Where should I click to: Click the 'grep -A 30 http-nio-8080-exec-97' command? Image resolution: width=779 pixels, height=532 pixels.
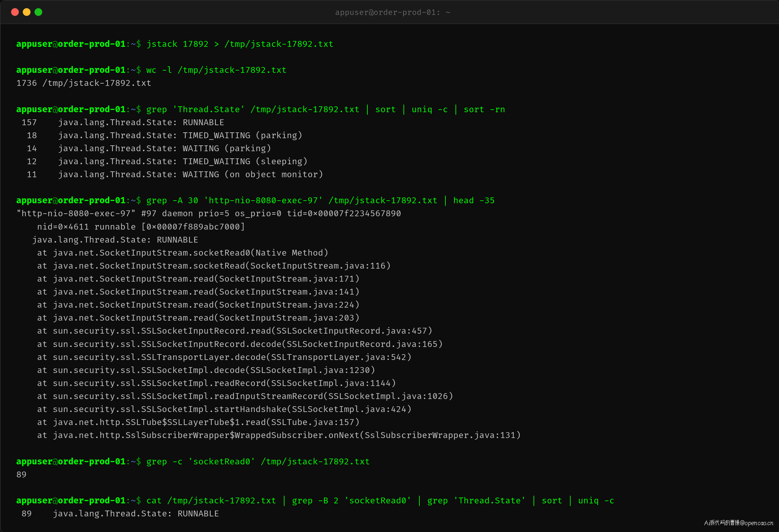(x=321, y=200)
